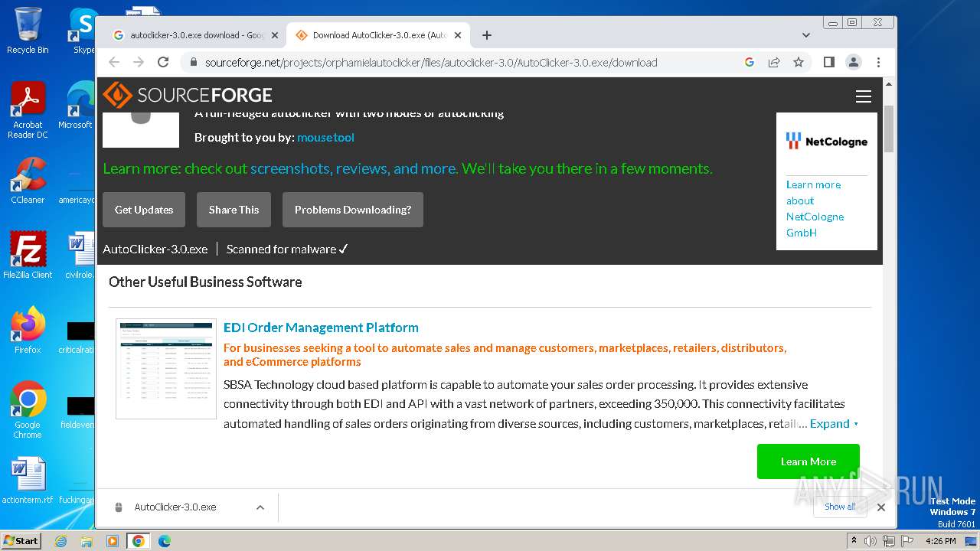Reload the SourceForge page
The image size is (980, 551).
[163, 62]
